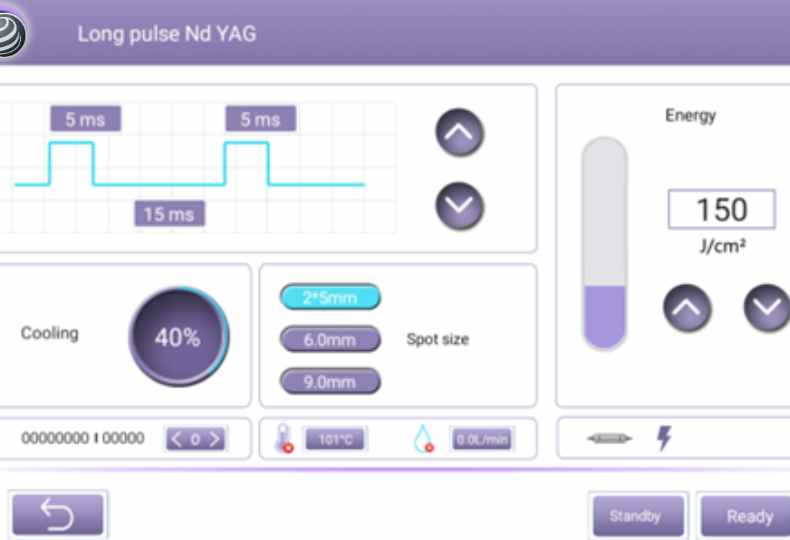Click the app logo in header

tap(11, 34)
